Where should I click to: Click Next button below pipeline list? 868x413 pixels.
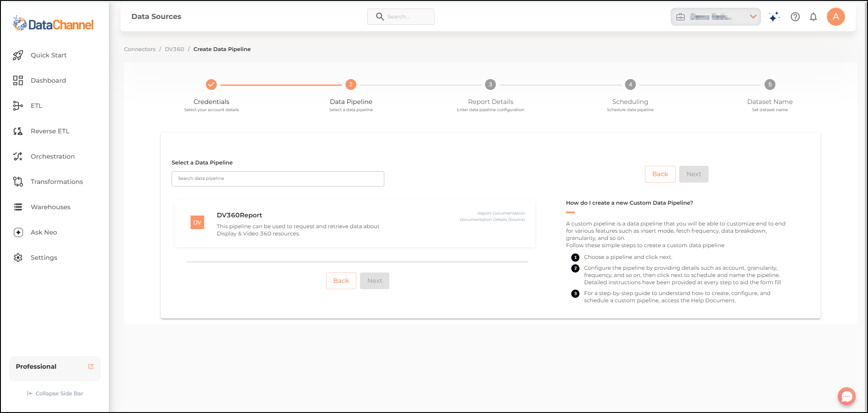(x=374, y=281)
